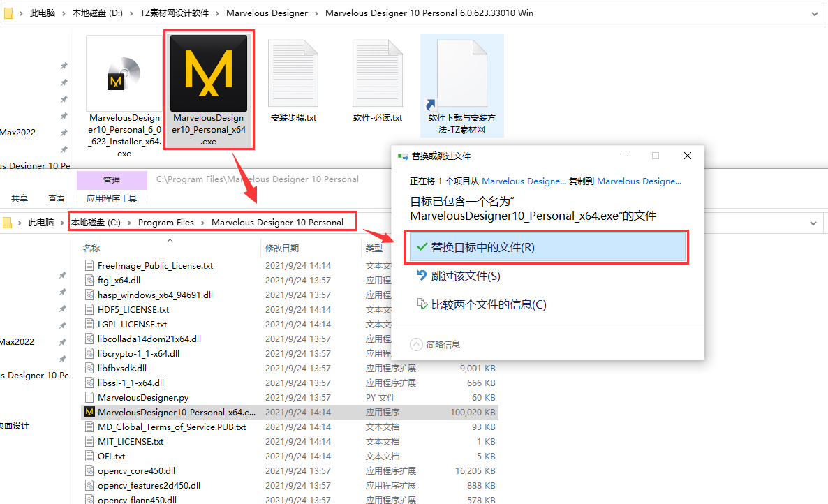The height and width of the screenshot is (504, 828).
Task: Click the folder icon in lower address bar
Action: (x=7, y=222)
